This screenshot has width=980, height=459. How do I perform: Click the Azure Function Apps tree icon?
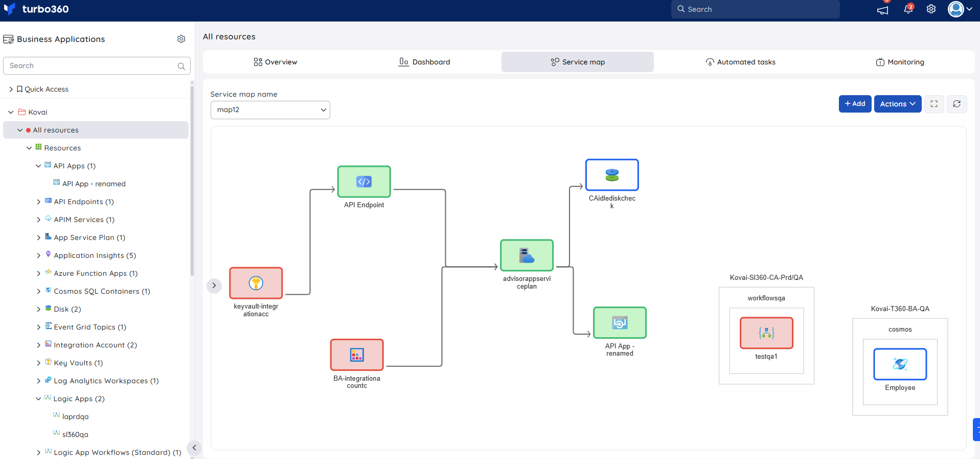click(48, 272)
